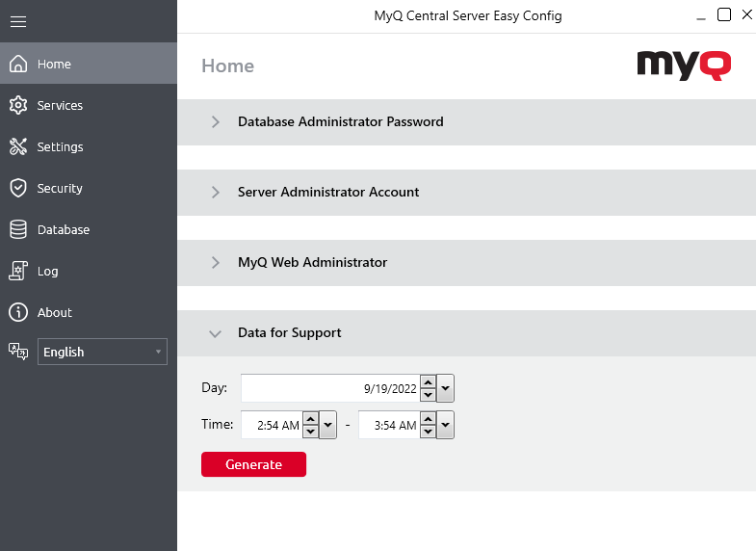Viewport: 756px width, 551px height.
Task: Click the Home house icon
Action: click(17, 65)
